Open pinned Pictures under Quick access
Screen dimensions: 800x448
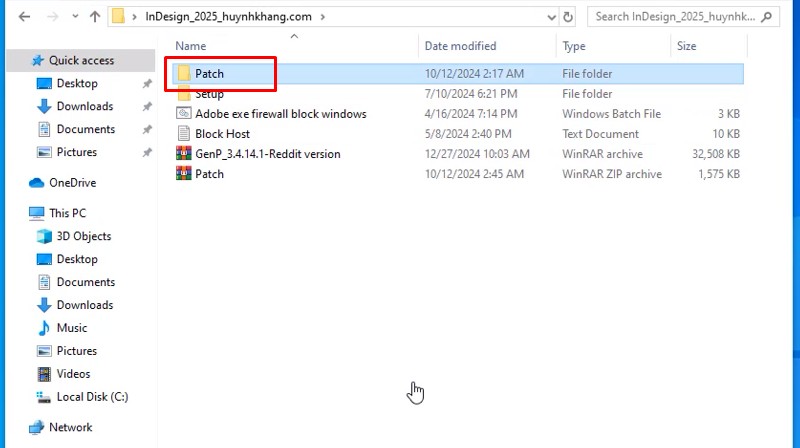(x=77, y=152)
